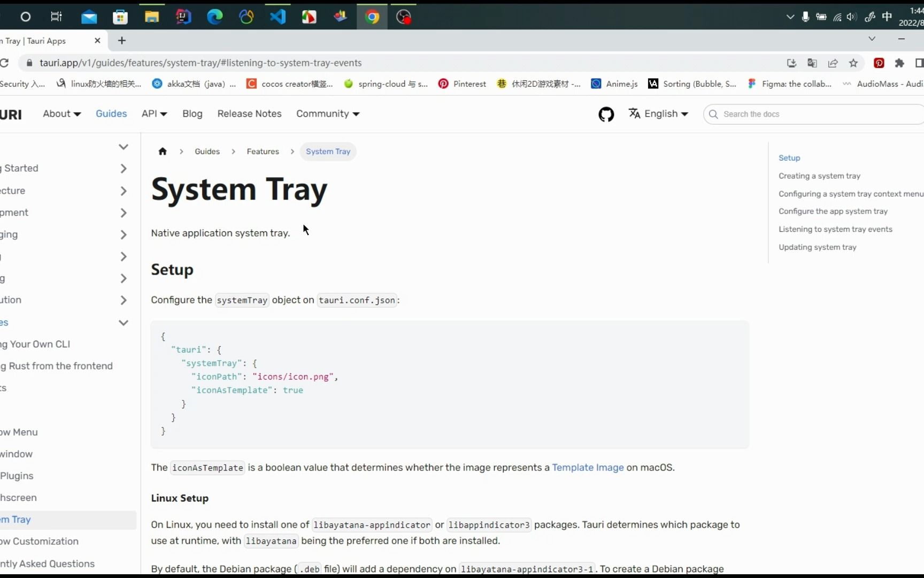Expand the sidebar category ending in 'ecture'

click(x=124, y=191)
